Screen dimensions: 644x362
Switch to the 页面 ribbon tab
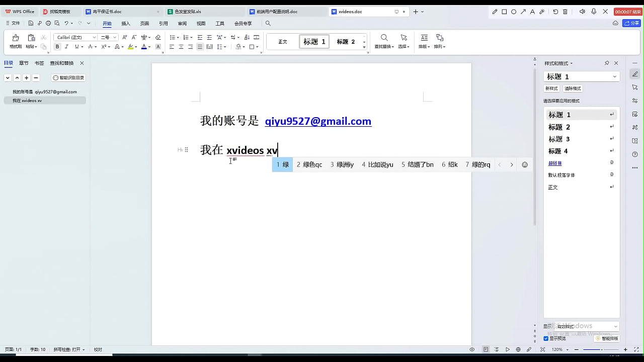144,23
